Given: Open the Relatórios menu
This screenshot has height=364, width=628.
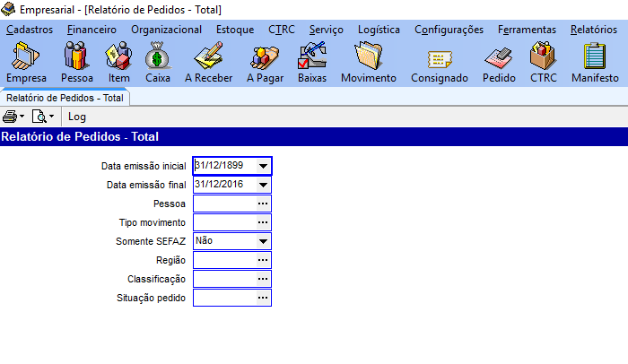Looking at the screenshot, I should 593,30.
